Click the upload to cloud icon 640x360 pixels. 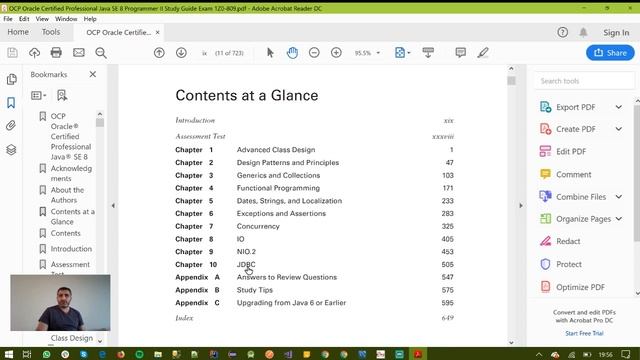(x=34, y=53)
